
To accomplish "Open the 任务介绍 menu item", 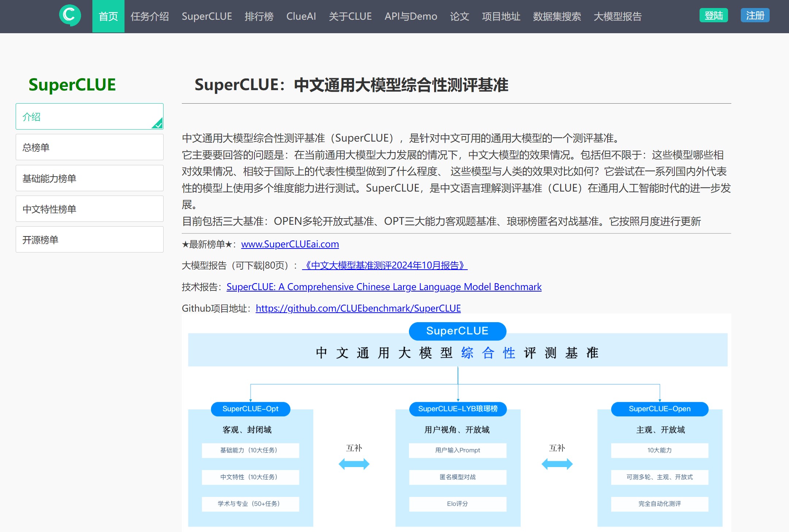I will coord(150,16).
